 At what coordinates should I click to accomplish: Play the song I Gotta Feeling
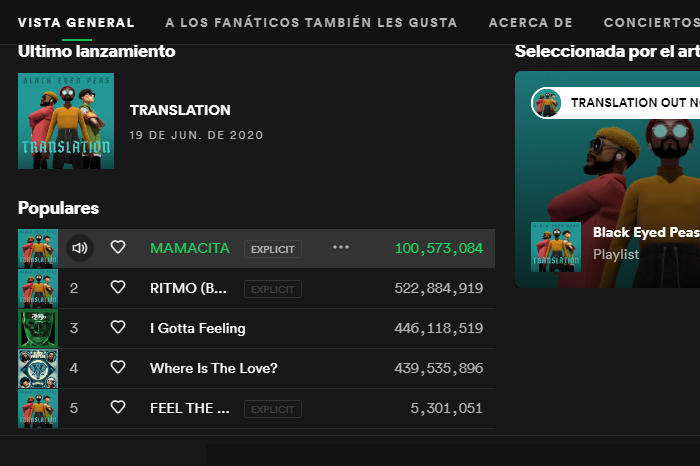click(x=197, y=328)
